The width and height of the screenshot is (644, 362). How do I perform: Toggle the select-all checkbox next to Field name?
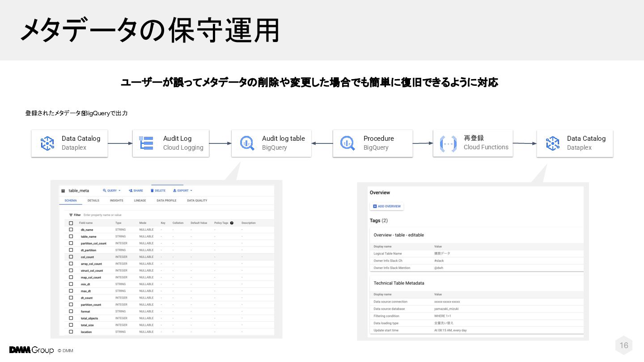pos(71,223)
